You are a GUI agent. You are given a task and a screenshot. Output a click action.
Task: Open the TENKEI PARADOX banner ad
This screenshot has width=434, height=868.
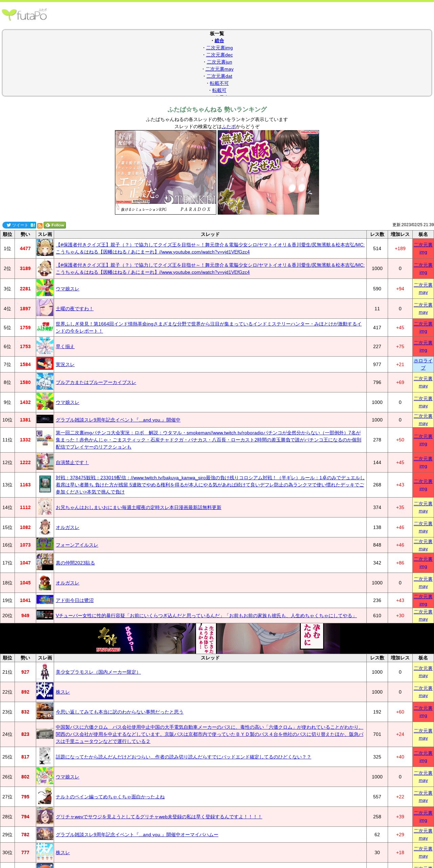click(166, 172)
